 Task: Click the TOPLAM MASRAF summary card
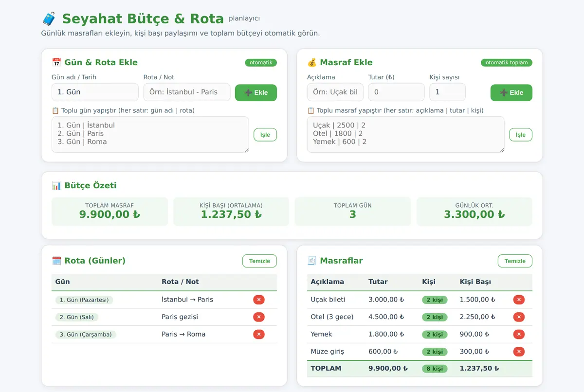(x=109, y=212)
